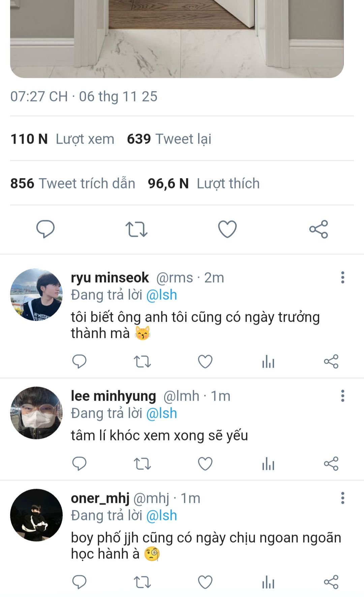The width and height of the screenshot is (364, 597).
Task: Reply to lee minhyung's comment
Action: [x=80, y=464]
